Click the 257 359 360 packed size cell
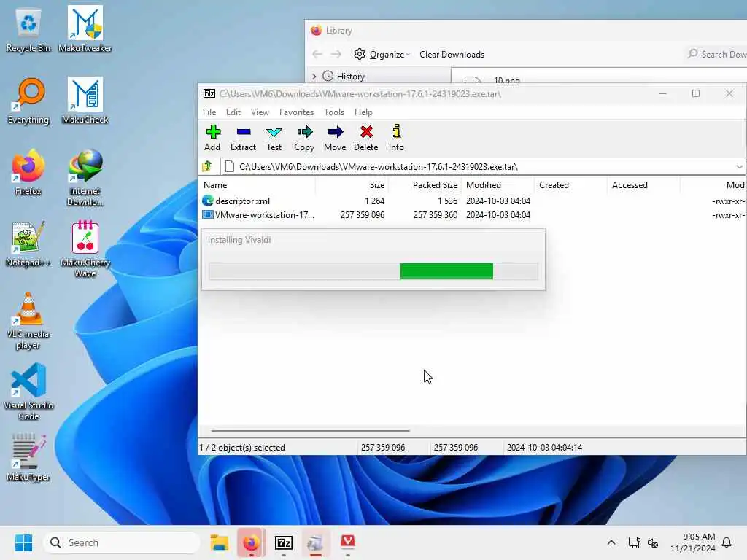The height and width of the screenshot is (560, 747). (436, 215)
